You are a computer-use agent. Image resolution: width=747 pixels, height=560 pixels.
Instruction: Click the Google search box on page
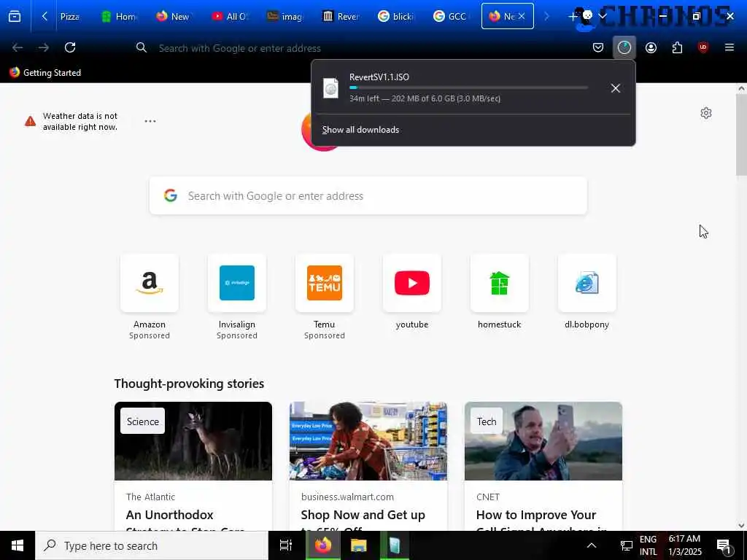click(368, 195)
